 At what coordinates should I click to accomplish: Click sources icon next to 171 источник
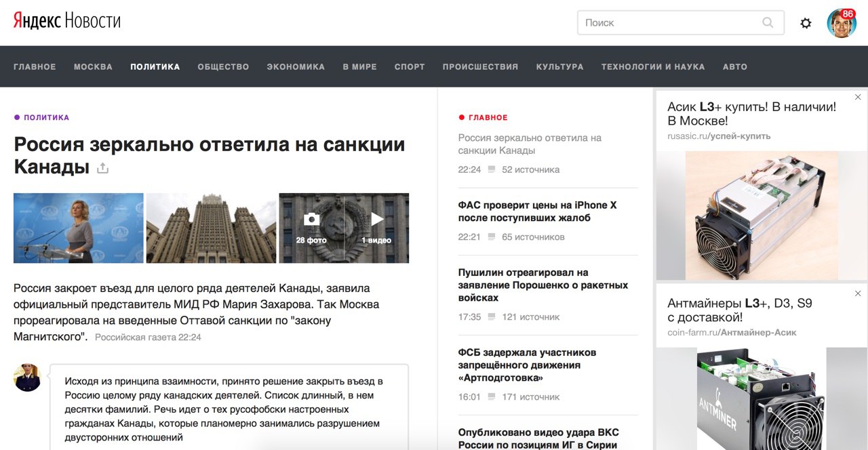click(492, 397)
